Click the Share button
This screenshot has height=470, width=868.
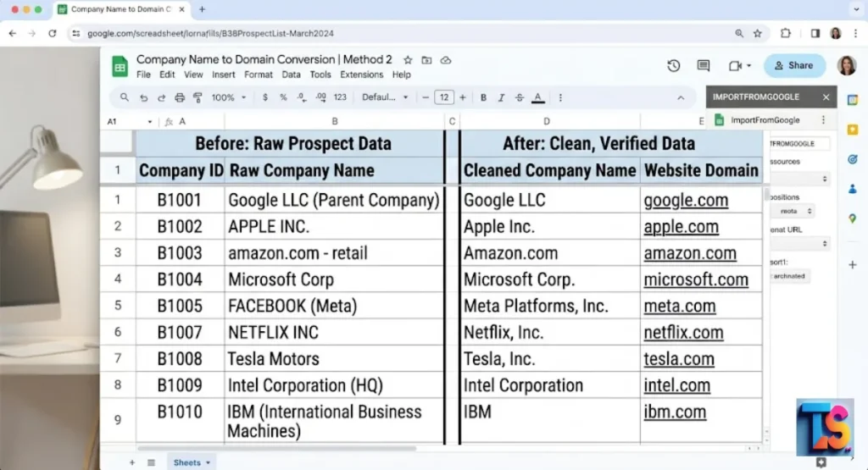pyautogui.click(x=794, y=65)
